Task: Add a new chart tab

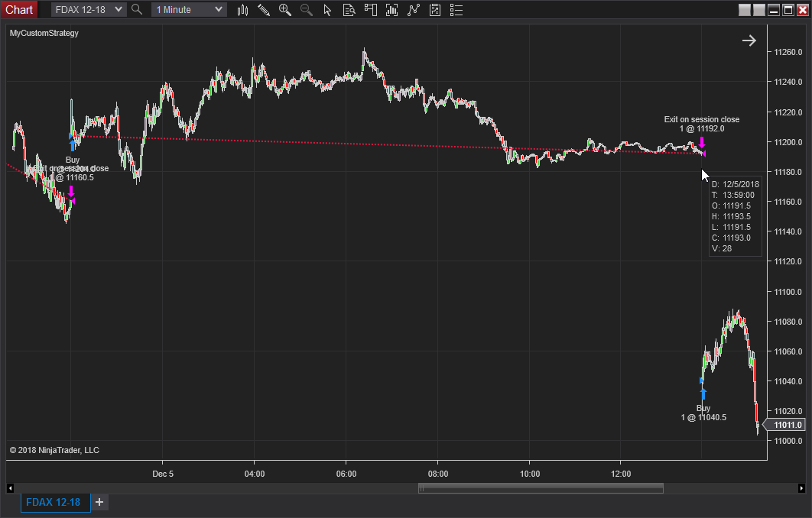Action: 99,502
